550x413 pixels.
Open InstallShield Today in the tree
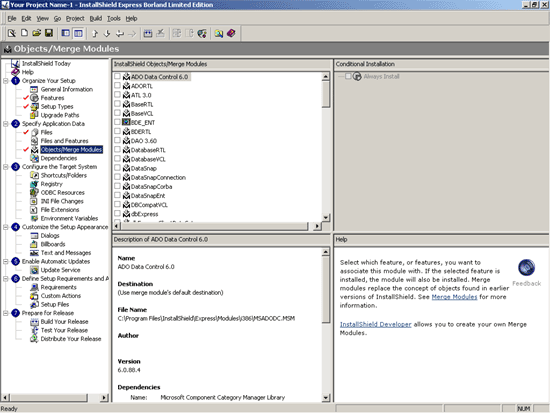46,64
